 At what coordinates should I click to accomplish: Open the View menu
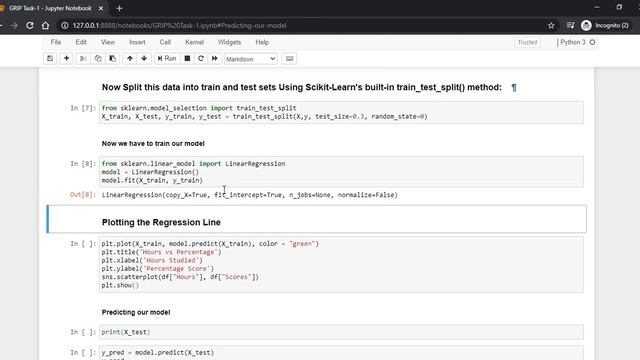[108, 42]
